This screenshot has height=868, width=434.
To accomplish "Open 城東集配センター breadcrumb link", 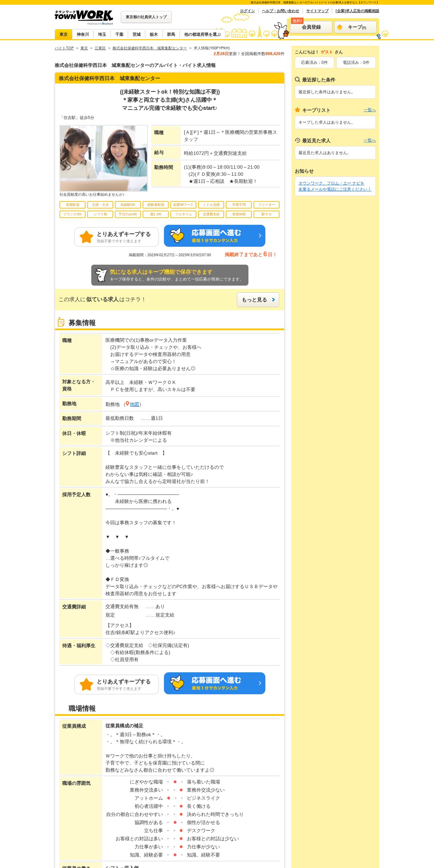I will 149,48.
